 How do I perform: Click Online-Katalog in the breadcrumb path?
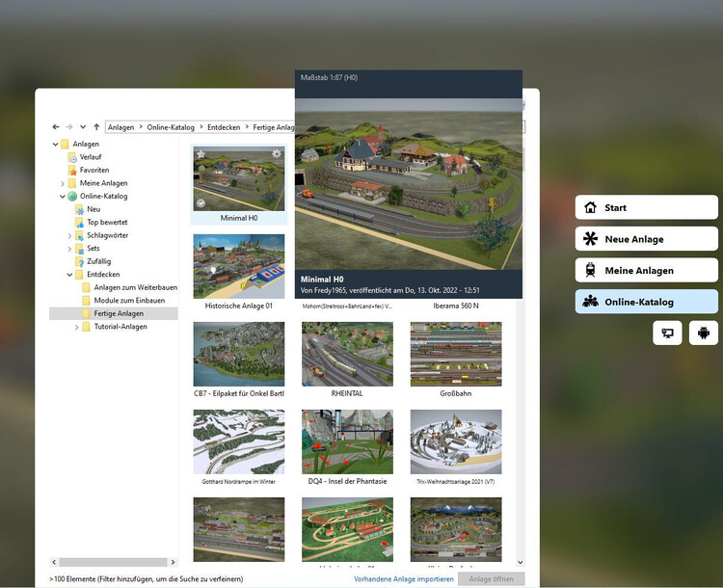(171, 127)
